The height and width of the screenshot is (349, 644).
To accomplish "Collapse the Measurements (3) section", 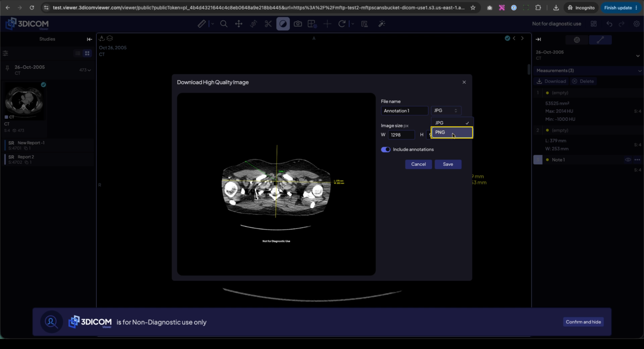I will click(x=640, y=71).
